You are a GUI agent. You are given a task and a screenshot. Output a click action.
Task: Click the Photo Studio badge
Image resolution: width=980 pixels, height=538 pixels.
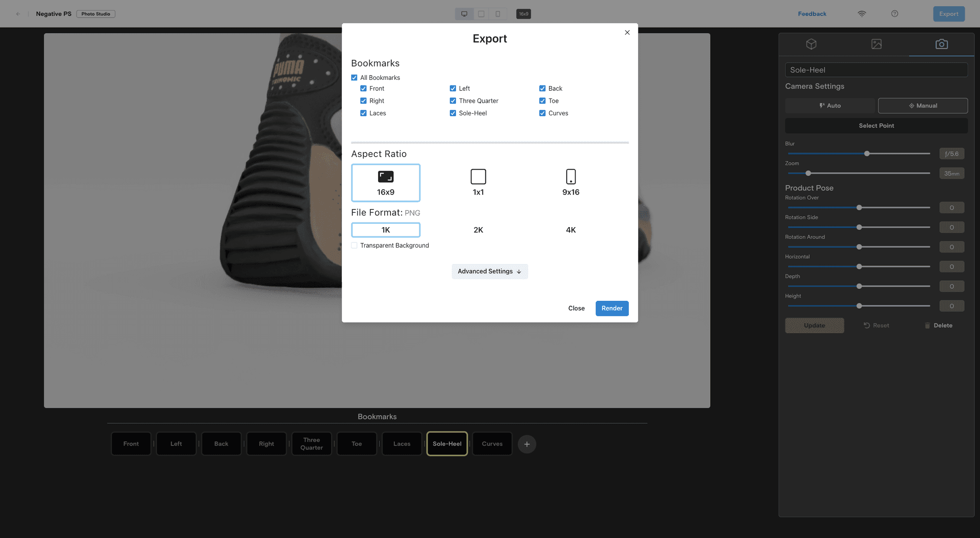(96, 14)
